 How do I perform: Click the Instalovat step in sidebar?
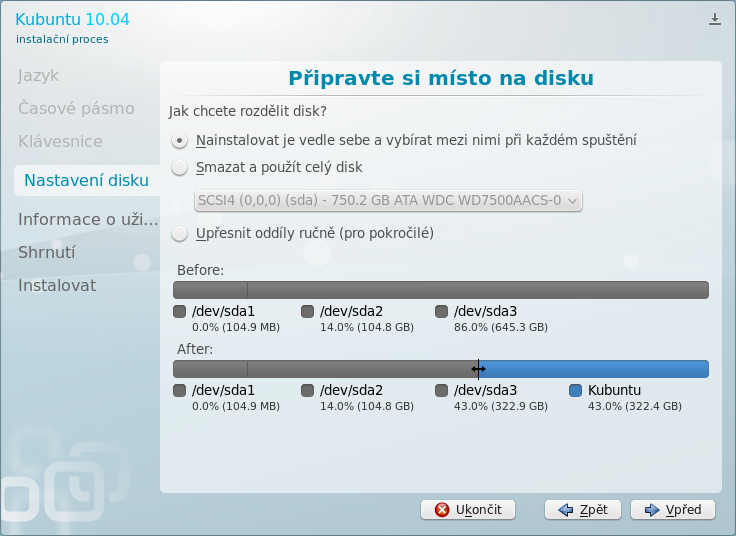point(57,285)
